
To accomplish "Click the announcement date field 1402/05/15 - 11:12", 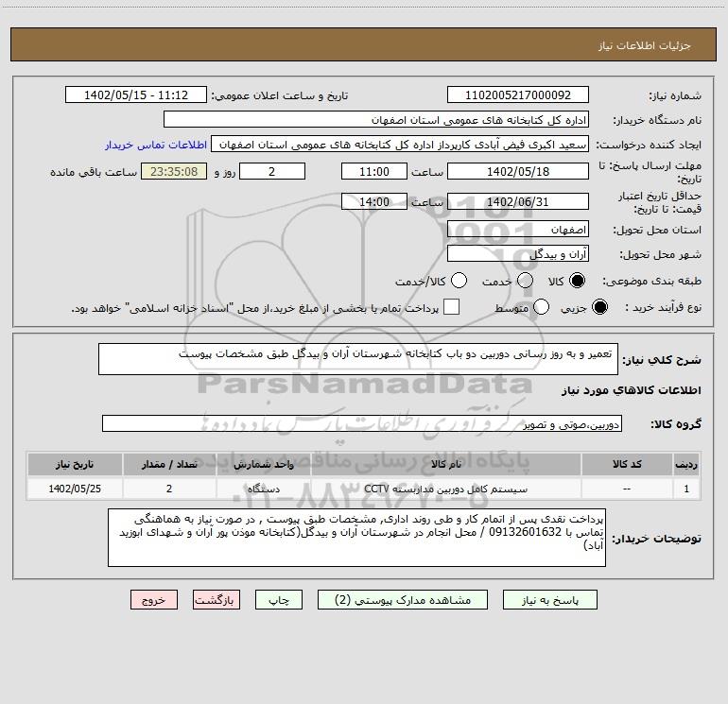I will [x=136, y=95].
